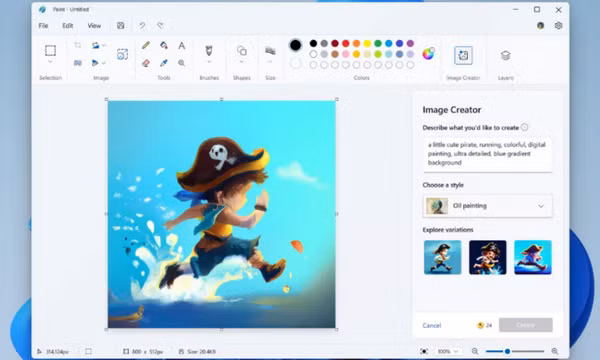
Task: Select the third pirate variation thumbnail
Action: tap(533, 257)
